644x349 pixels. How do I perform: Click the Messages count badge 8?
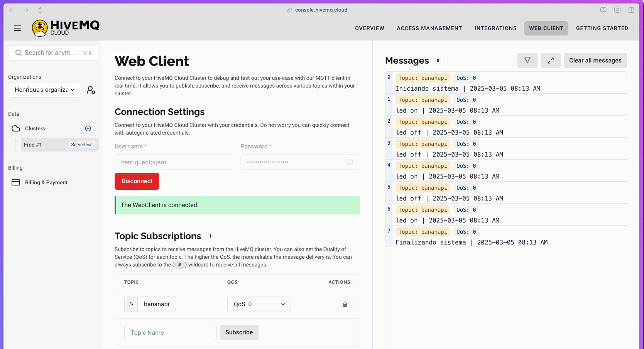[438, 61]
